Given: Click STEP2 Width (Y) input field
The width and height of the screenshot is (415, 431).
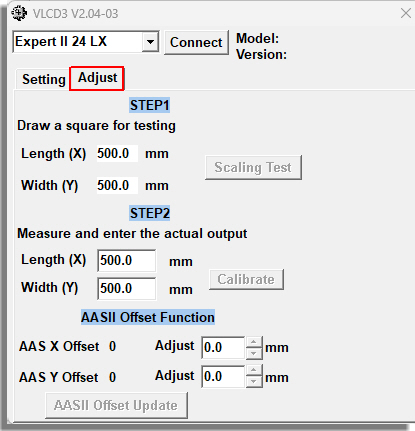Looking at the screenshot, I should [126, 288].
